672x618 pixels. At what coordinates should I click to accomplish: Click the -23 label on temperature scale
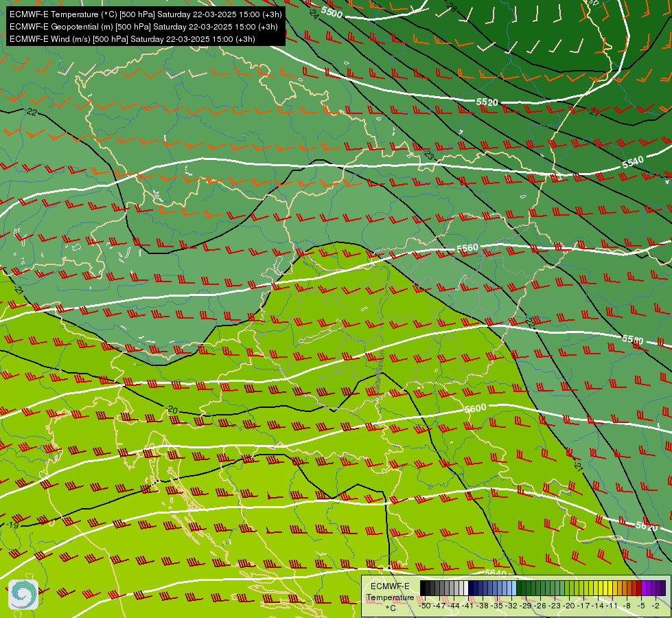[x=555, y=606]
